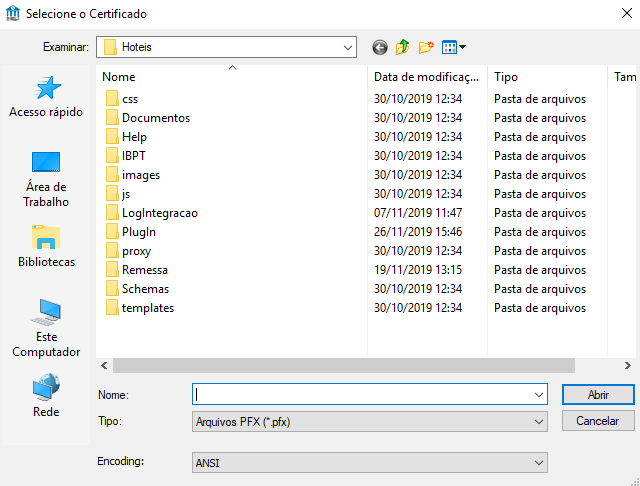Select the js folder icon
Screen dimensions: 640x486
tap(112, 194)
